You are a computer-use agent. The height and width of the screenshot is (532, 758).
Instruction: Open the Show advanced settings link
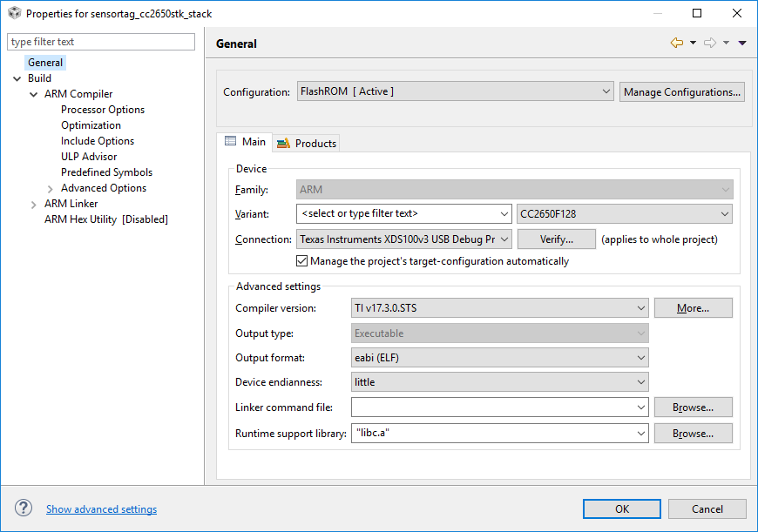[x=102, y=508]
